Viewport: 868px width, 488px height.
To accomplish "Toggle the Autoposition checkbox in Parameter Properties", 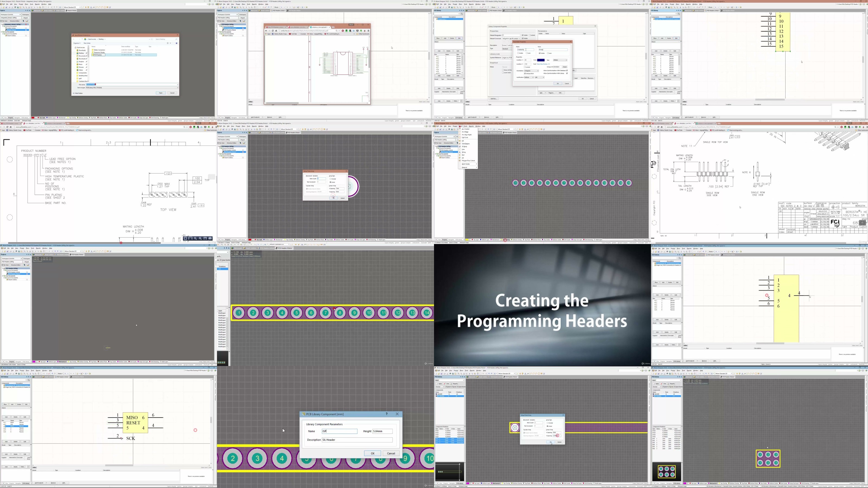I will tap(525, 74).
